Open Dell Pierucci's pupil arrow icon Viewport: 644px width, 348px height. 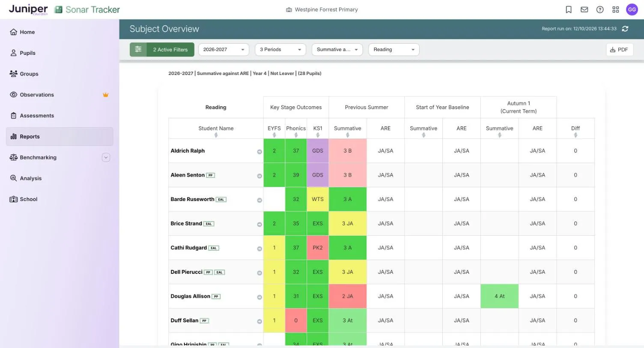click(259, 273)
